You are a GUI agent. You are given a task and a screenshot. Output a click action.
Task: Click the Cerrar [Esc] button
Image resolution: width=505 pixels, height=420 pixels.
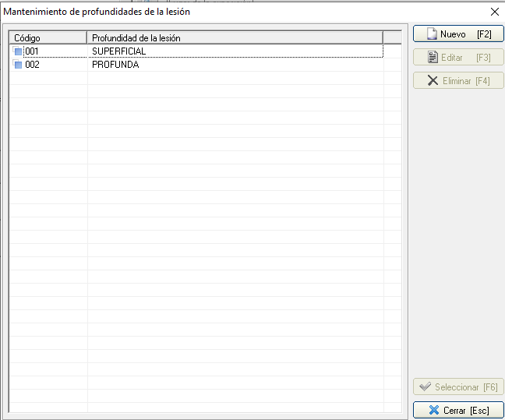[x=458, y=410]
